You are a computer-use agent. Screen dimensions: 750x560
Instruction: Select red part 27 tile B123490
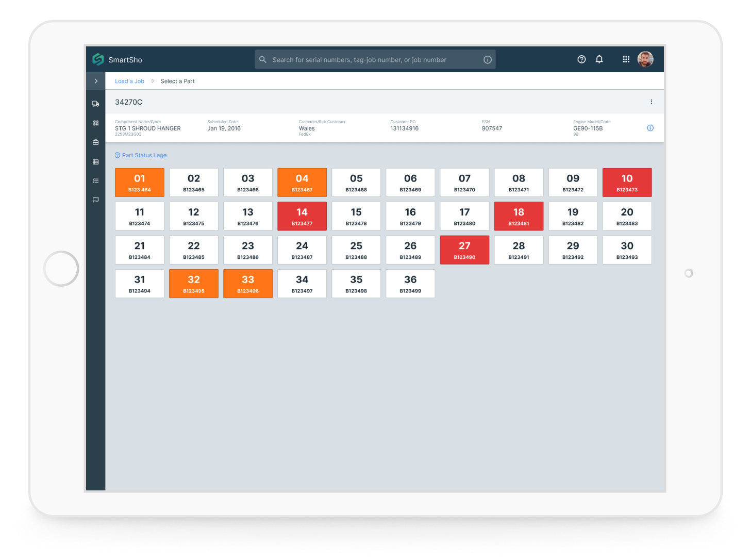tap(464, 250)
